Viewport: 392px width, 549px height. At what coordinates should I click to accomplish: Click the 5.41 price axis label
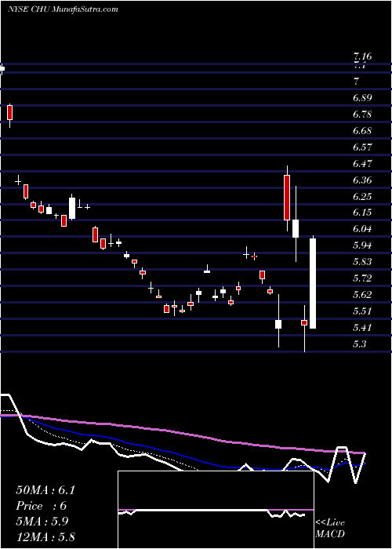point(362,327)
